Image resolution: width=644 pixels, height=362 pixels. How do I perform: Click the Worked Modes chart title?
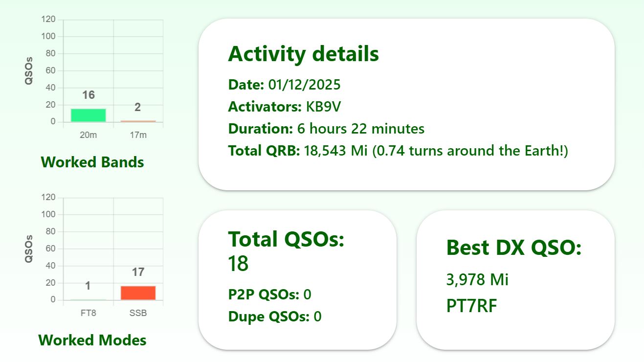coord(92,340)
